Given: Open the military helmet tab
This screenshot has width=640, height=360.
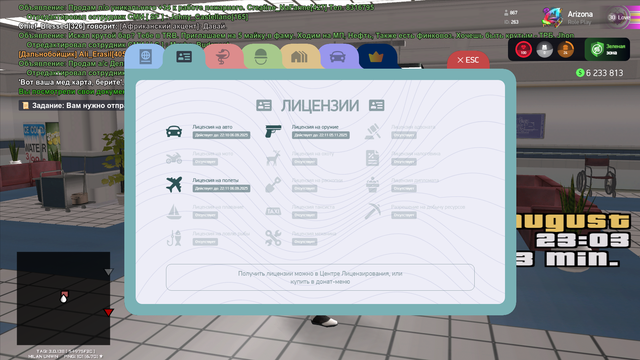Looking at the screenshot, I should 261,57.
